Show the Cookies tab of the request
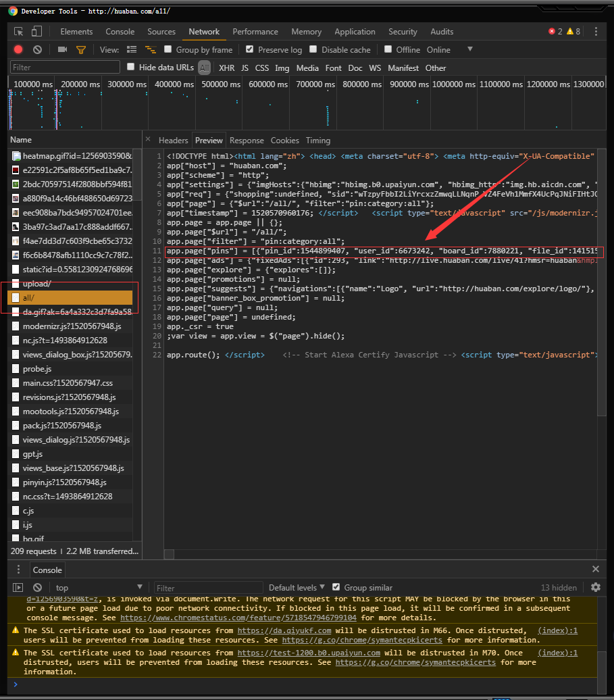Image resolution: width=614 pixels, height=700 pixels. click(284, 140)
